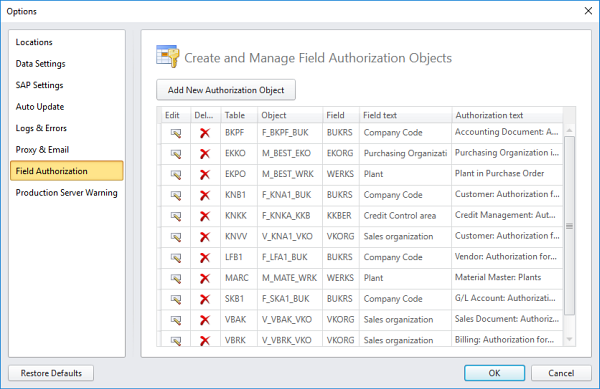
Task: Delete the SKB1 G/L account row
Action: tap(205, 299)
